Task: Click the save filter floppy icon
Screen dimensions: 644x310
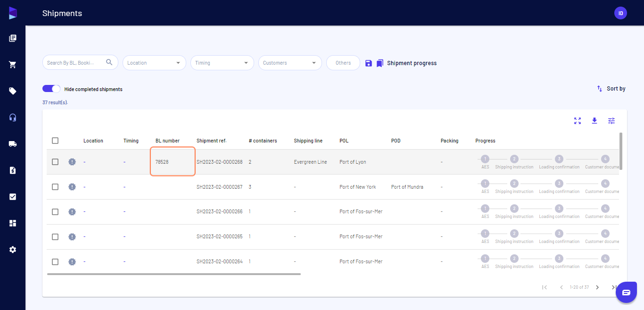Action: [x=369, y=63]
